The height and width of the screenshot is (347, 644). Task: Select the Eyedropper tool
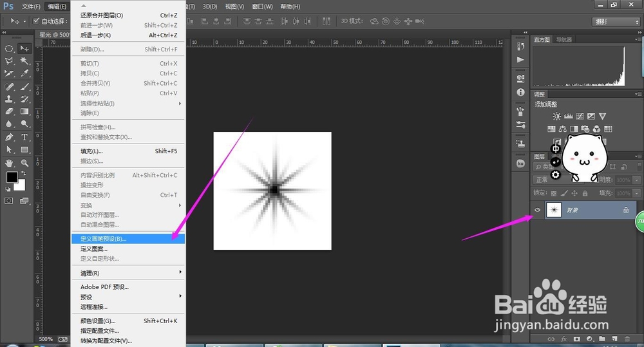pos(24,73)
